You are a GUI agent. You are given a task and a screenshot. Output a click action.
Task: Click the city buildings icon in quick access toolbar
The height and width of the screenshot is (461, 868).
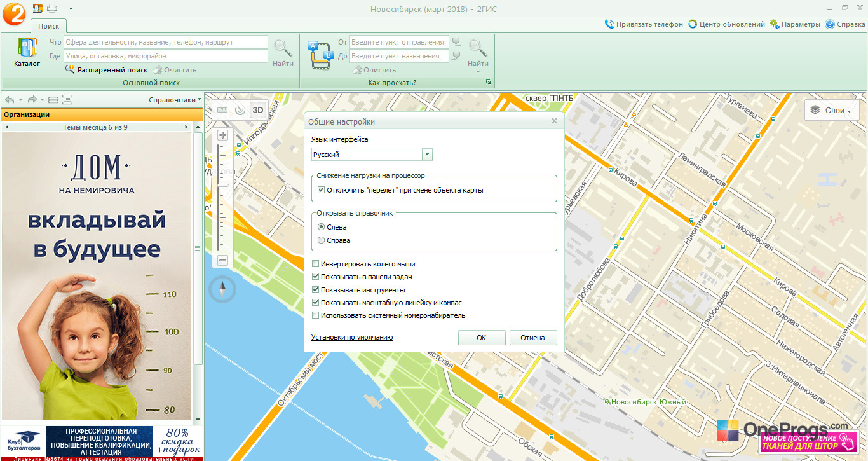pos(37,8)
